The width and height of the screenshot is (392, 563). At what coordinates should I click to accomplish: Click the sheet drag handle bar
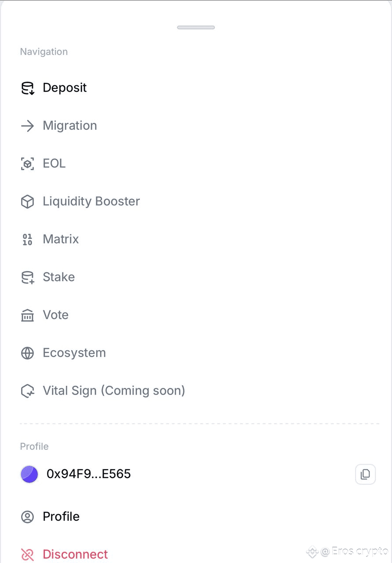click(x=196, y=27)
